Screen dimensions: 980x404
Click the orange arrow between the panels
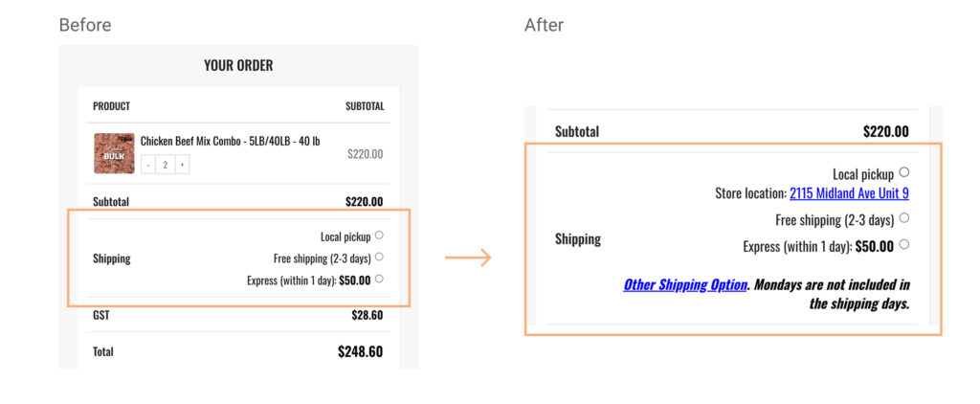point(468,258)
